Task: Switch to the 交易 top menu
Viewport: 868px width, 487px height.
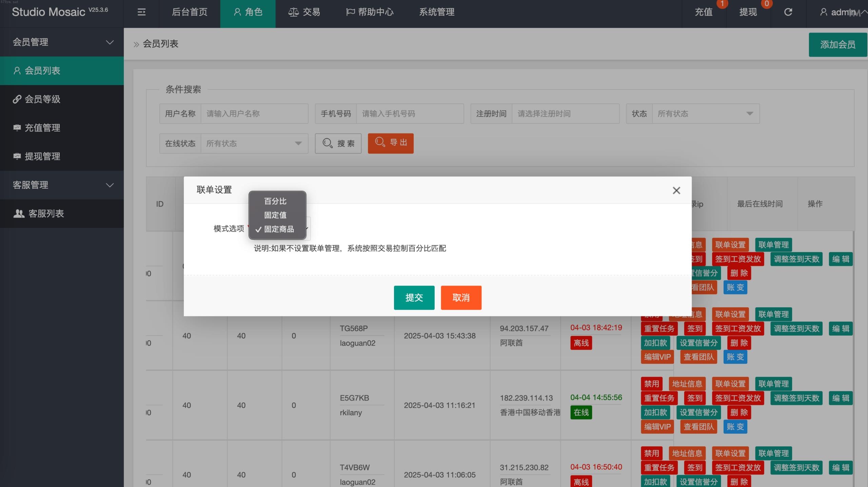Action: pos(304,12)
